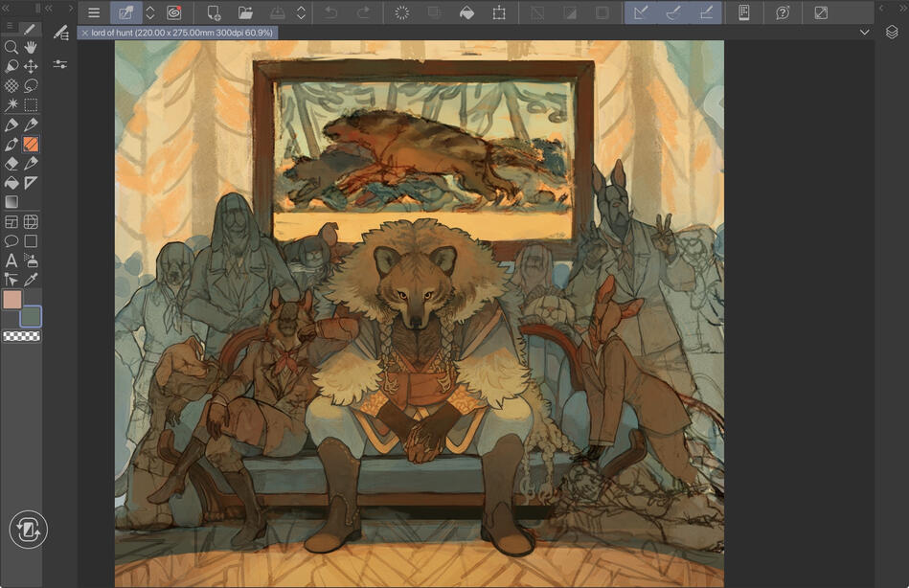Select the Hand pan tool
Image resolution: width=909 pixels, height=588 pixels.
click(32, 48)
